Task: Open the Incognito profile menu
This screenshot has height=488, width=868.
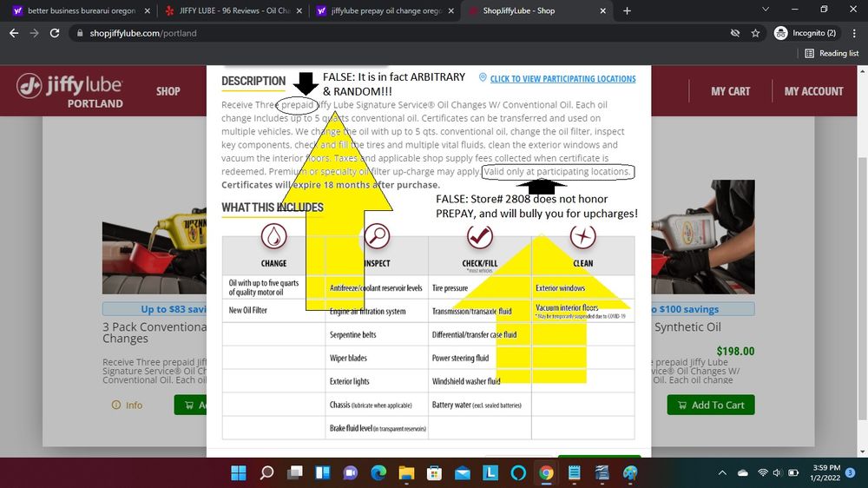Action: coord(806,33)
